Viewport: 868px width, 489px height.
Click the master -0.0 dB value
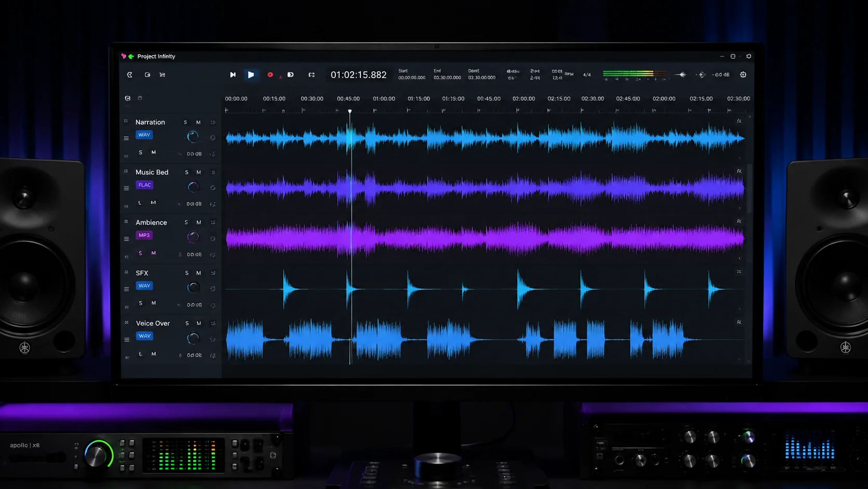(x=721, y=75)
